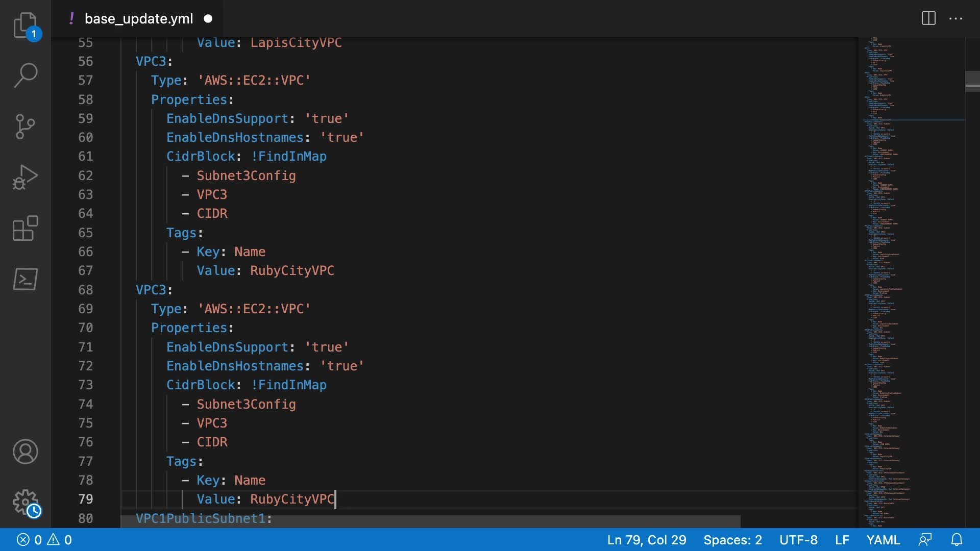980x551 pixels.
Task: Open the Extensions view icon
Action: 25,228
